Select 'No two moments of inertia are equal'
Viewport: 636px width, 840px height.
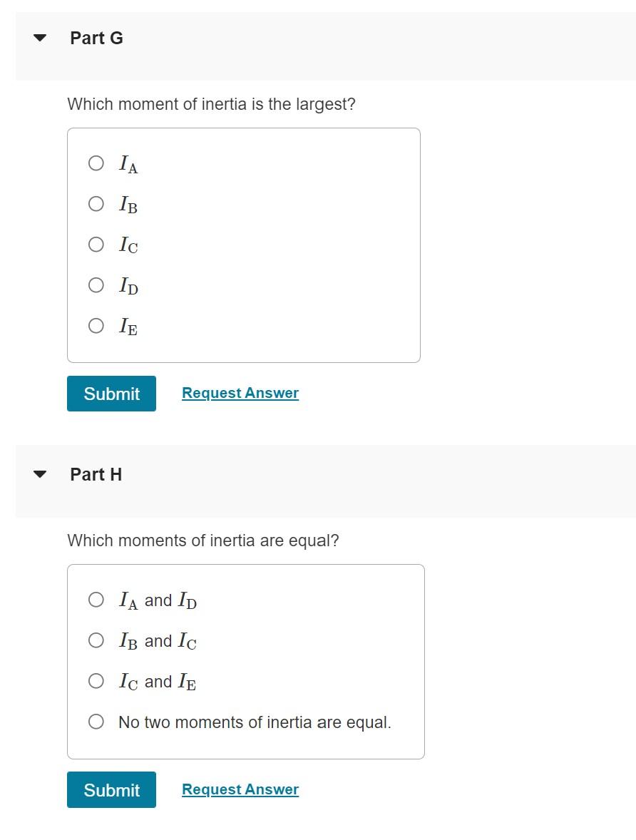coord(96,721)
